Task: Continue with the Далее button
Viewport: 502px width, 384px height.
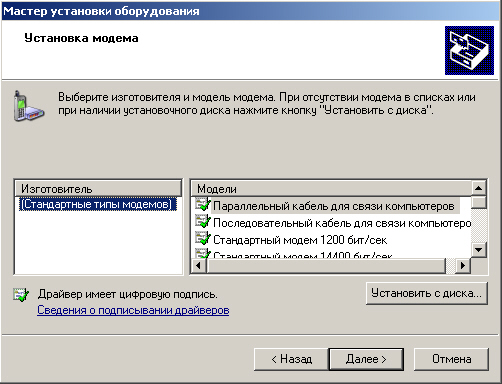Action: 366,359
